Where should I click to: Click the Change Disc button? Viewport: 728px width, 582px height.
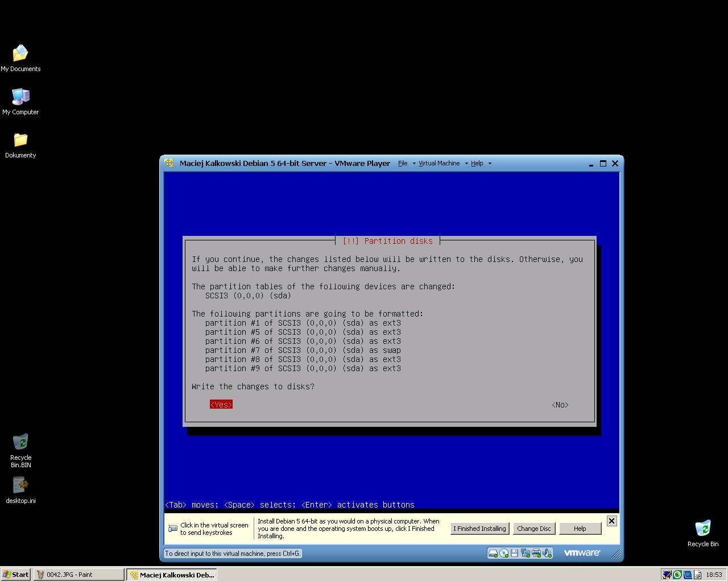click(534, 529)
